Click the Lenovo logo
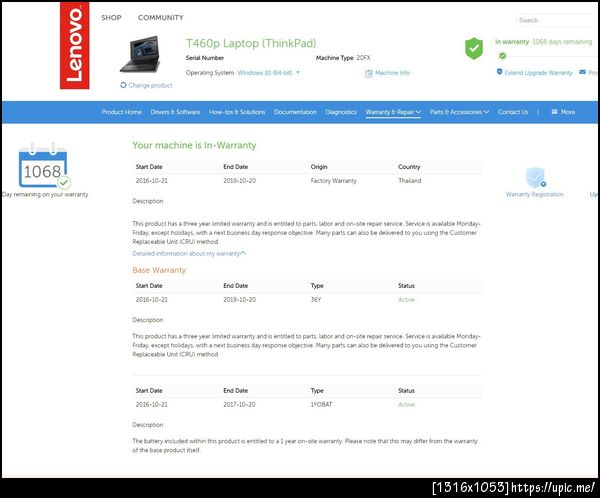This screenshot has height=498, width=600. [x=75, y=45]
